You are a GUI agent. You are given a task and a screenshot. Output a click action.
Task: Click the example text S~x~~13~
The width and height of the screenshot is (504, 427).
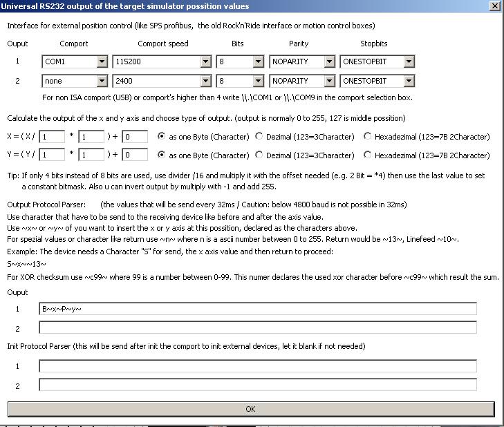tap(26, 264)
